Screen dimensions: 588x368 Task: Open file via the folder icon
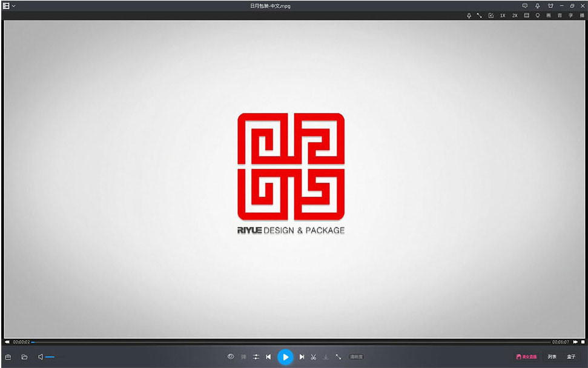pos(24,356)
